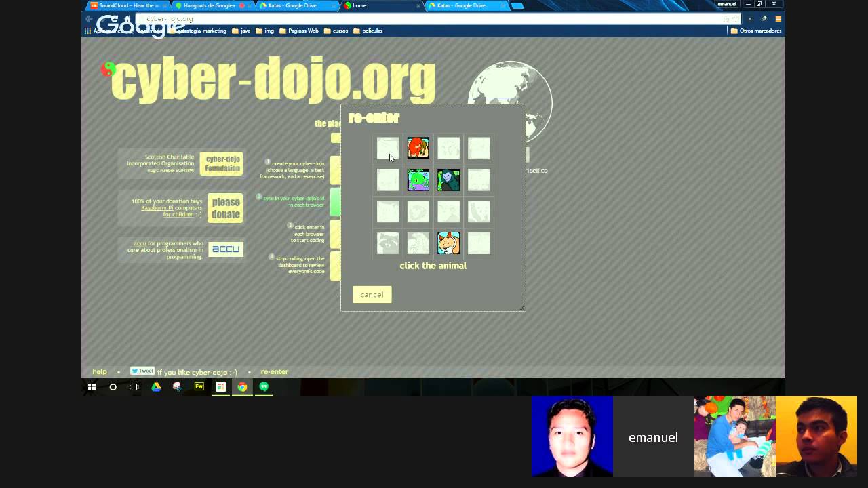868x488 pixels.
Task: Click the please donate button
Action: click(225, 208)
